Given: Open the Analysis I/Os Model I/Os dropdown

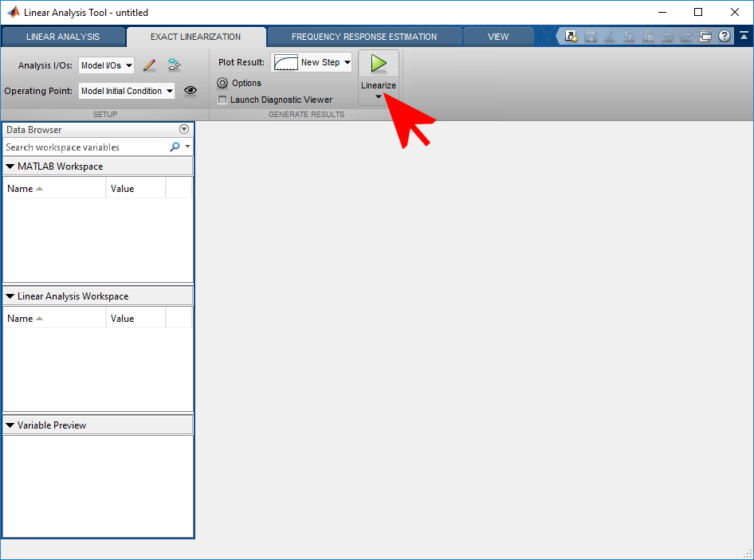Looking at the screenshot, I should pyautogui.click(x=106, y=65).
